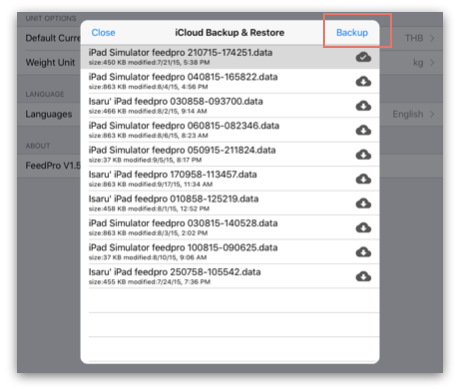The height and width of the screenshot is (389, 464).
Task: Click cloud icon for 100815-090625.data
Action: click(363, 252)
